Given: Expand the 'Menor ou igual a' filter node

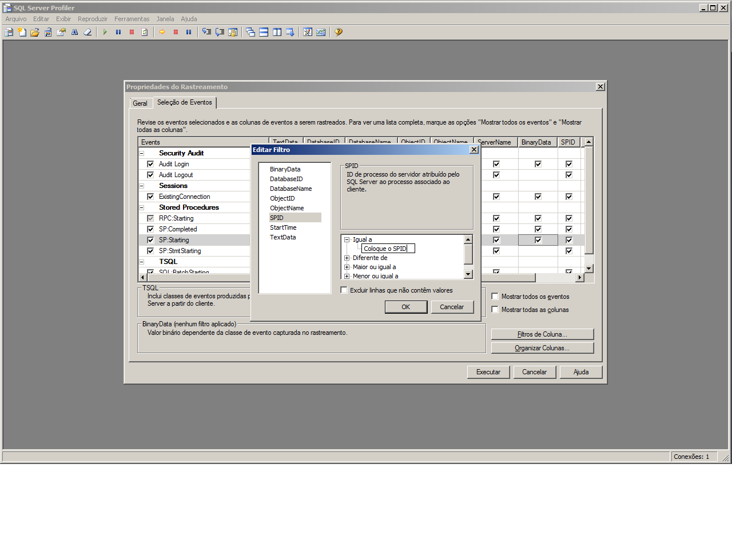Looking at the screenshot, I should 347,277.
